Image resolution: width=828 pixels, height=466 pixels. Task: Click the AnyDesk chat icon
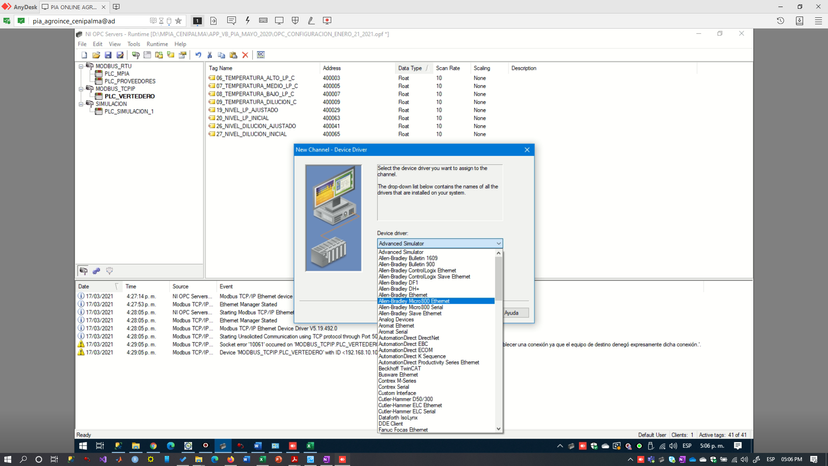[x=231, y=21]
